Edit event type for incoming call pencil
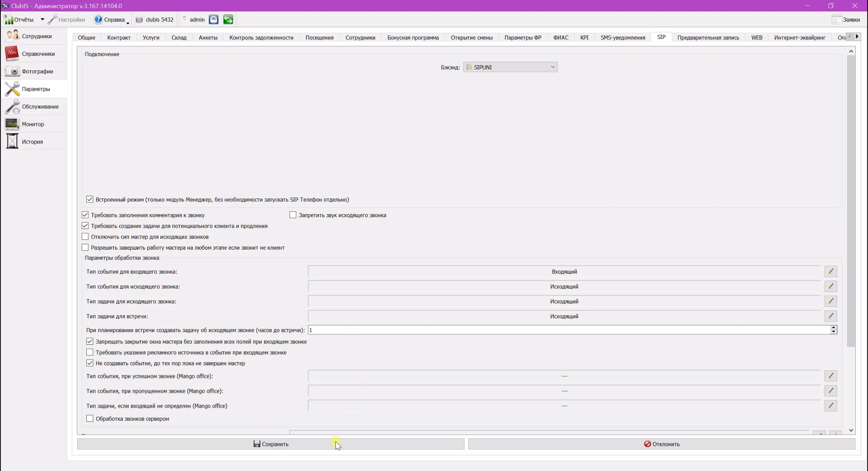 coord(831,271)
